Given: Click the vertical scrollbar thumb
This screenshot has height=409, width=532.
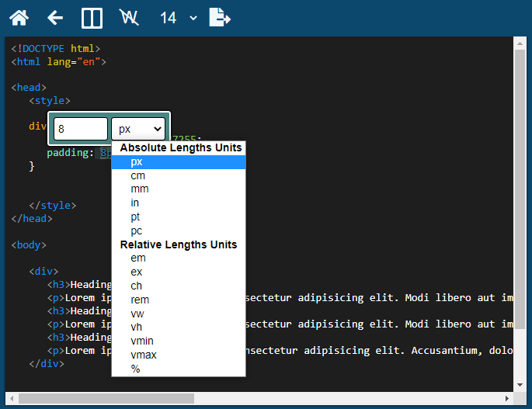Looking at the screenshot, I should click(520, 189).
